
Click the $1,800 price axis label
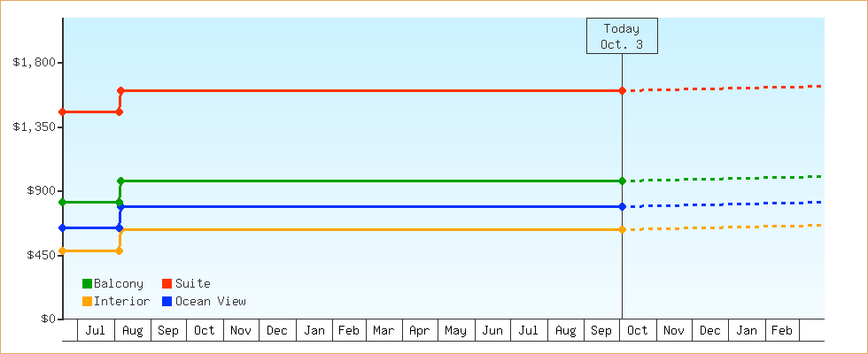pos(35,62)
